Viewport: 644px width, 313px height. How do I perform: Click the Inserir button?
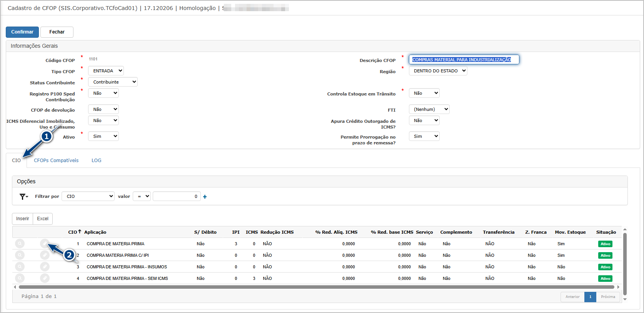pyautogui.click(x=23, y=219)
